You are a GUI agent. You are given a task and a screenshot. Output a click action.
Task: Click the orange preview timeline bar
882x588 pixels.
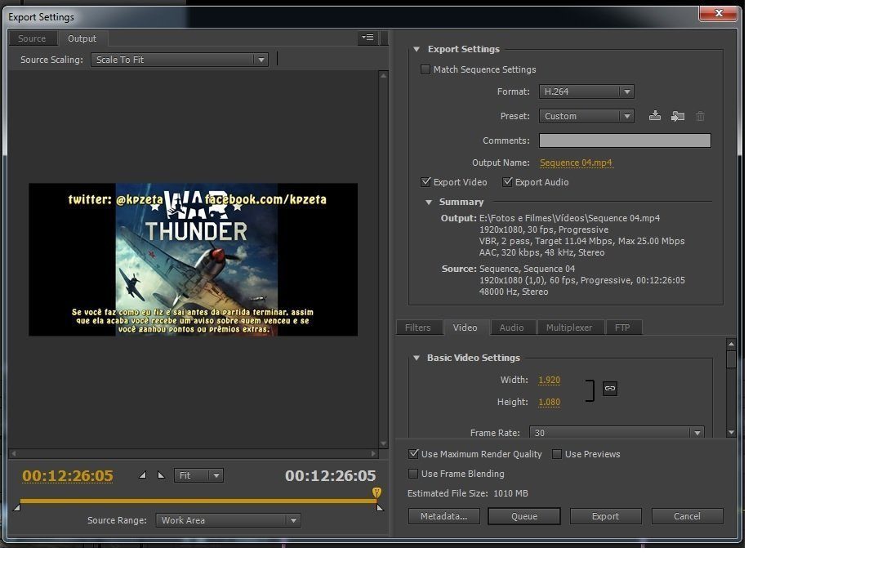(x=197, y=501)
